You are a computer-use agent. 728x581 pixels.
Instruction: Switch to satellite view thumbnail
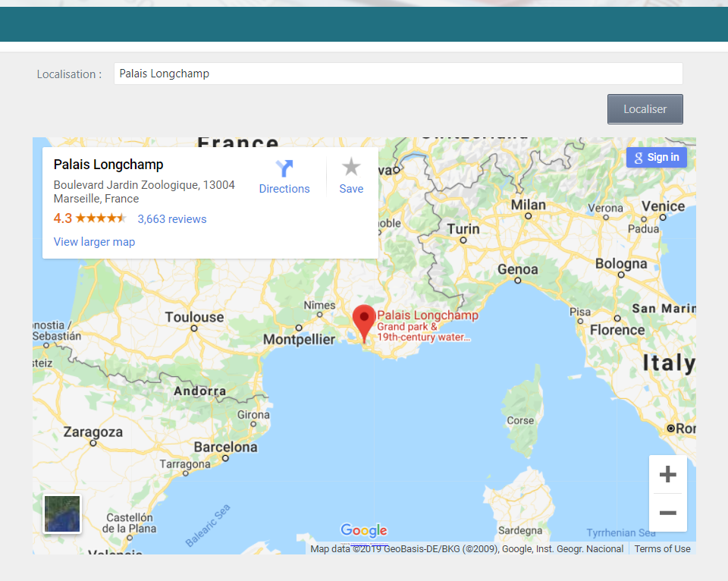click(62, 513)
